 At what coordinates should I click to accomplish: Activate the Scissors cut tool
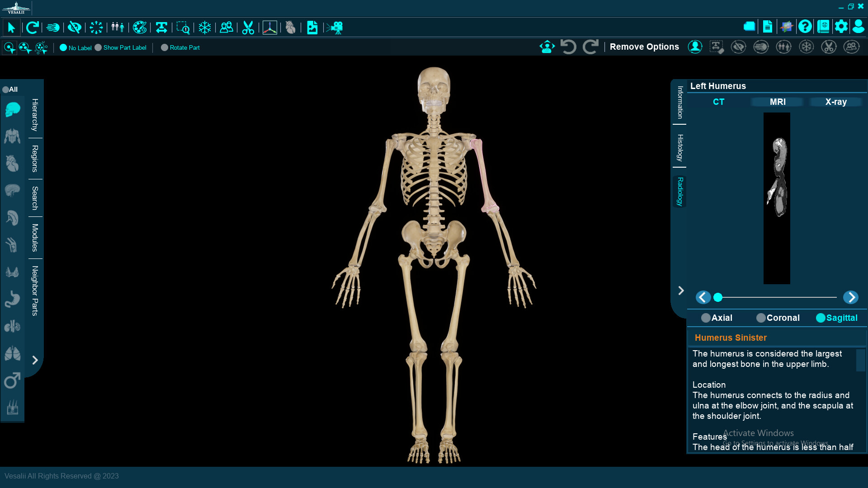pyautogui.click(x=248, y=28)
